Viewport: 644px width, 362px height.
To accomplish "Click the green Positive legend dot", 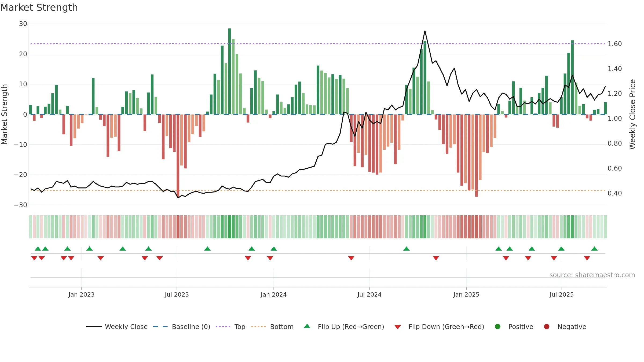I will point(498,327).
